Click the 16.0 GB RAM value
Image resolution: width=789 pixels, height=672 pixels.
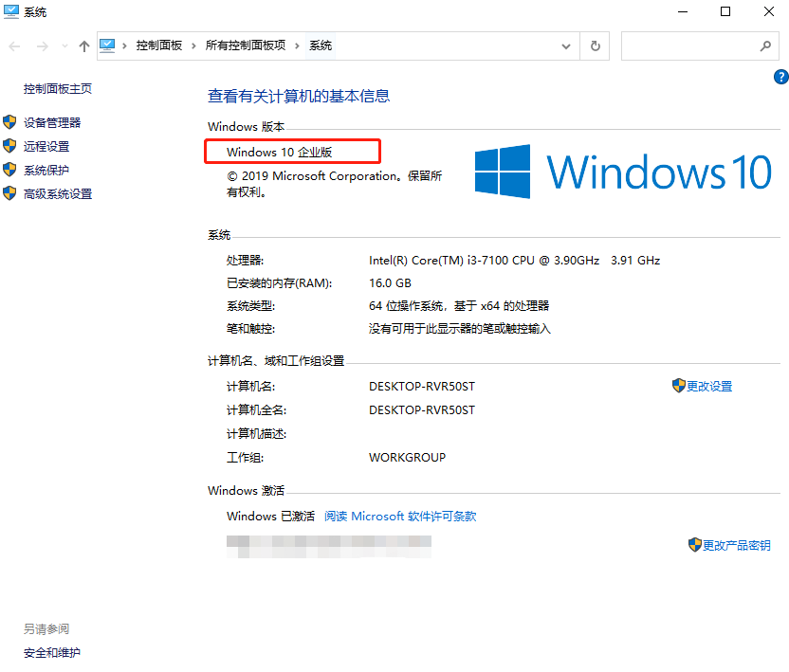tap(390, 283)
